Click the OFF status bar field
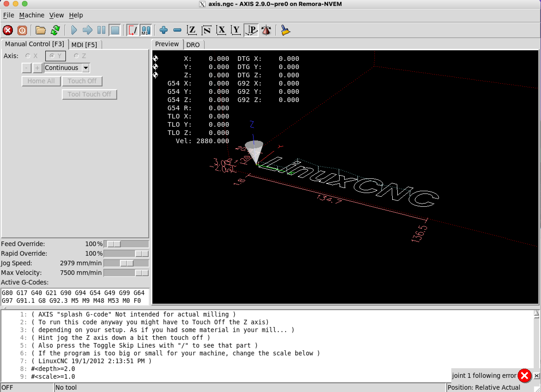 (x=27, y=388)
